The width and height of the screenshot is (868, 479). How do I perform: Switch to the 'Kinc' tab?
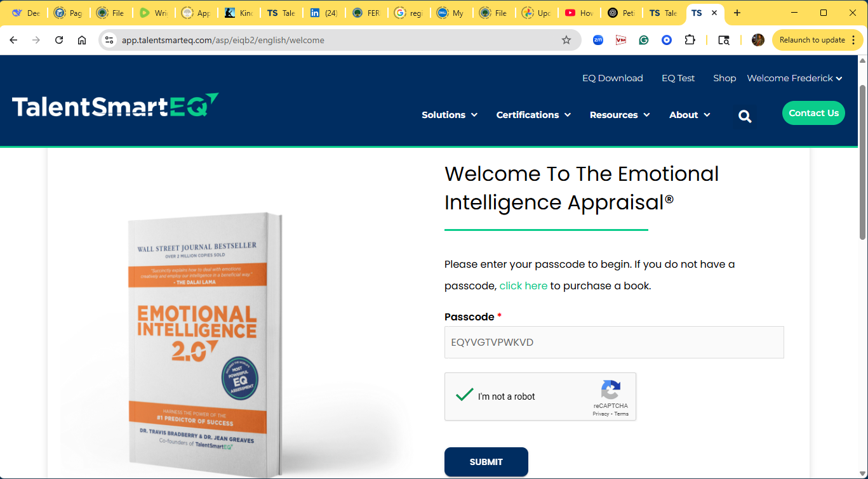point(239,13)
